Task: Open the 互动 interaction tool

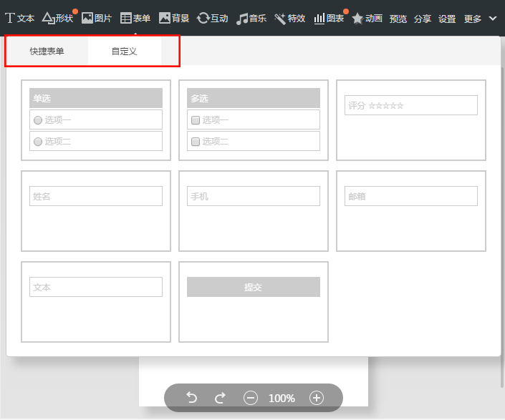Action: 213,19
